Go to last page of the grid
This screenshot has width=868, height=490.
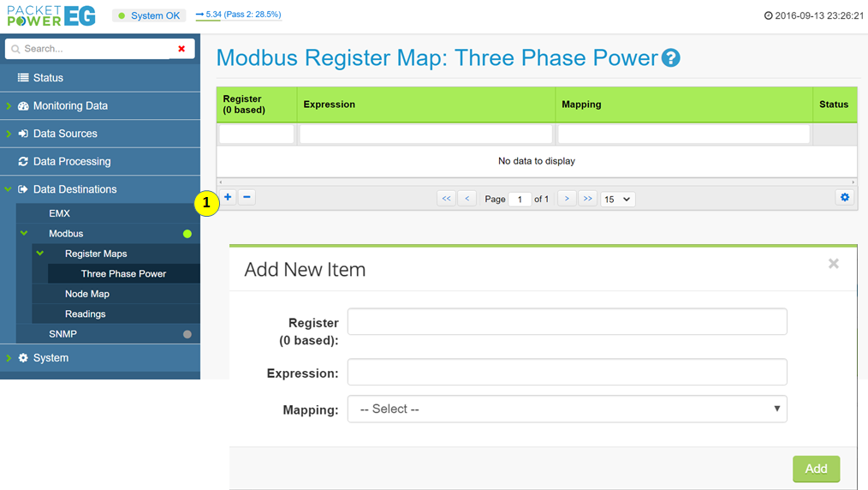tap(587, 199)
